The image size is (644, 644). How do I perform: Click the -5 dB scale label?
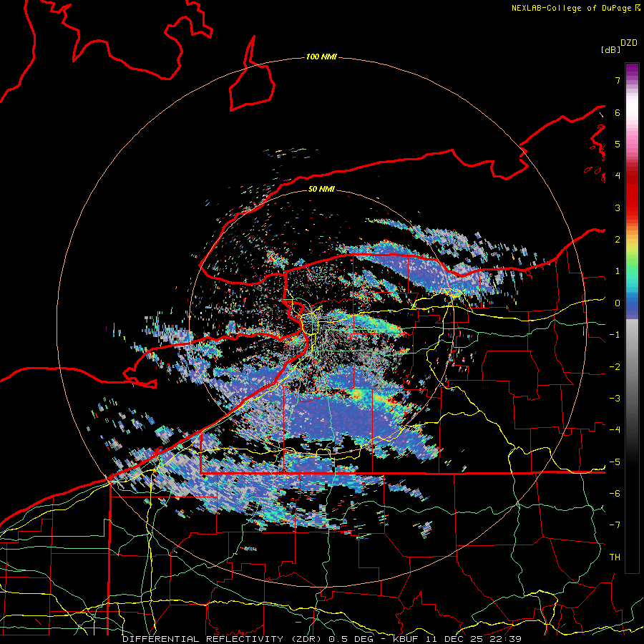(615, 462)
